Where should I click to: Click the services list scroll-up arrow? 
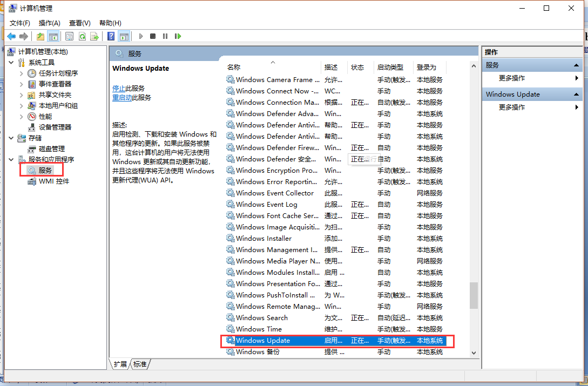pyautogui.click(x=474, y=66)
